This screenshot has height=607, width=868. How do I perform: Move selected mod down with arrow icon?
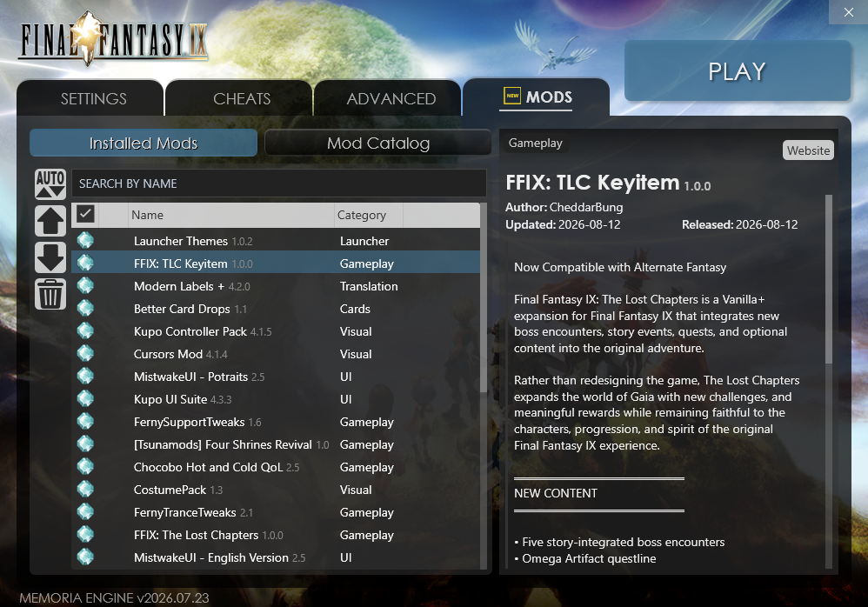(50, 257)
